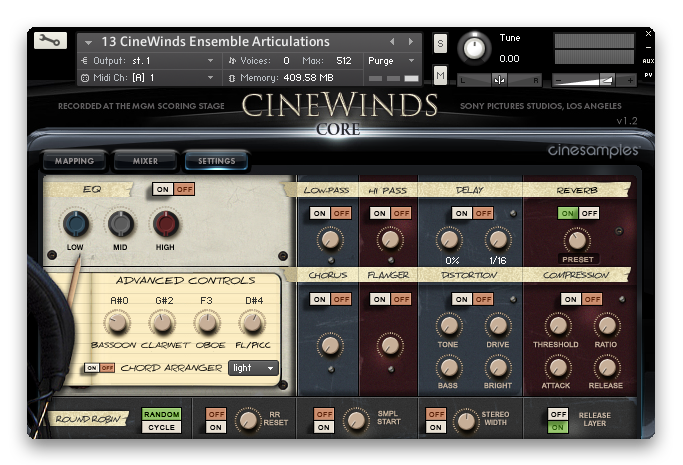Screen dimensions: 683x465
Task: Click the Distortion BASS knob
Action: [449, 367]
